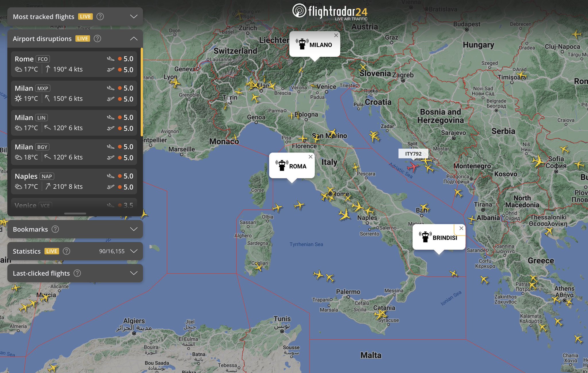Click the ITY792 flight label

coord(413,154)
